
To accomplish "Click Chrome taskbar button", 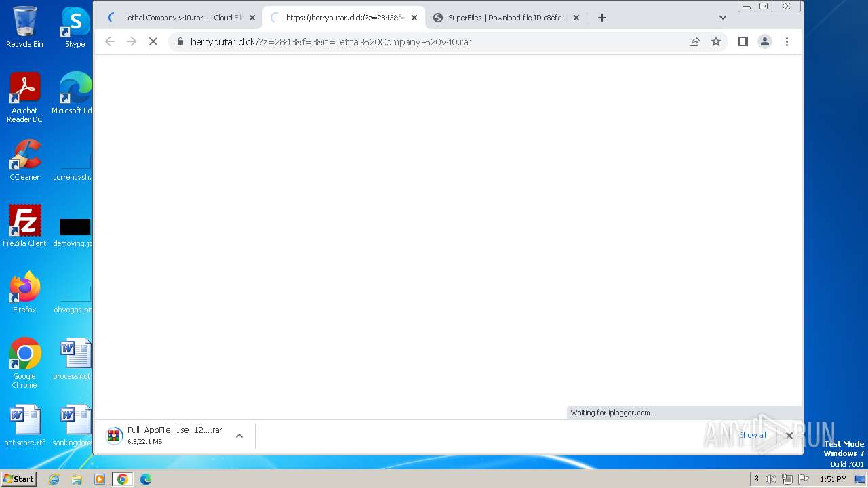I will click(x=122, y=479).
